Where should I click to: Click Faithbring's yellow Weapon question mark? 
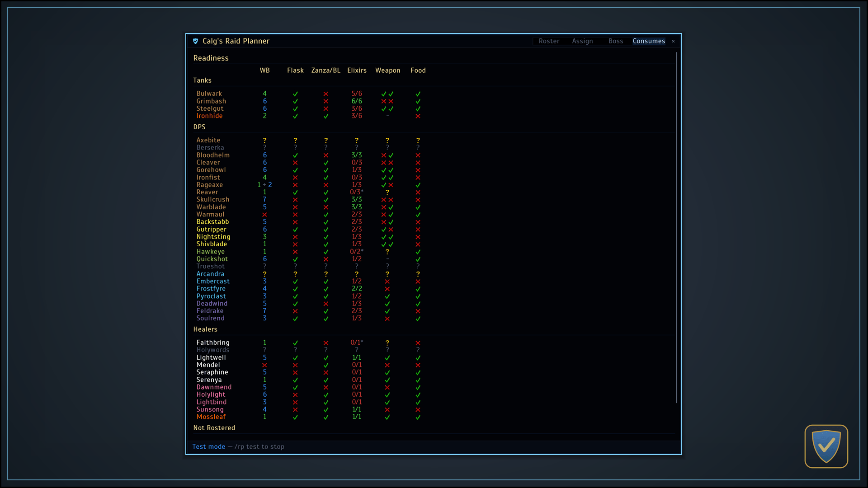click(x=387, y=343)
